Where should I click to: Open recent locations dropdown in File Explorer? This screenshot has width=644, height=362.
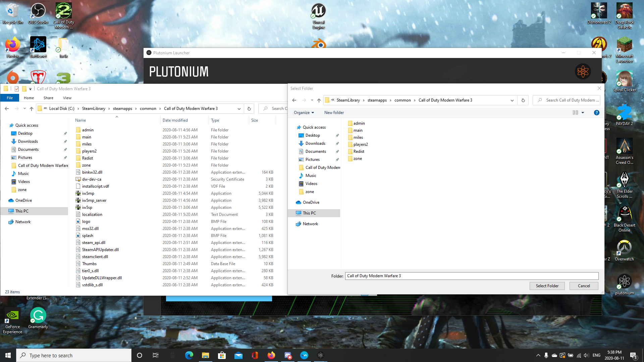[24, 109]
